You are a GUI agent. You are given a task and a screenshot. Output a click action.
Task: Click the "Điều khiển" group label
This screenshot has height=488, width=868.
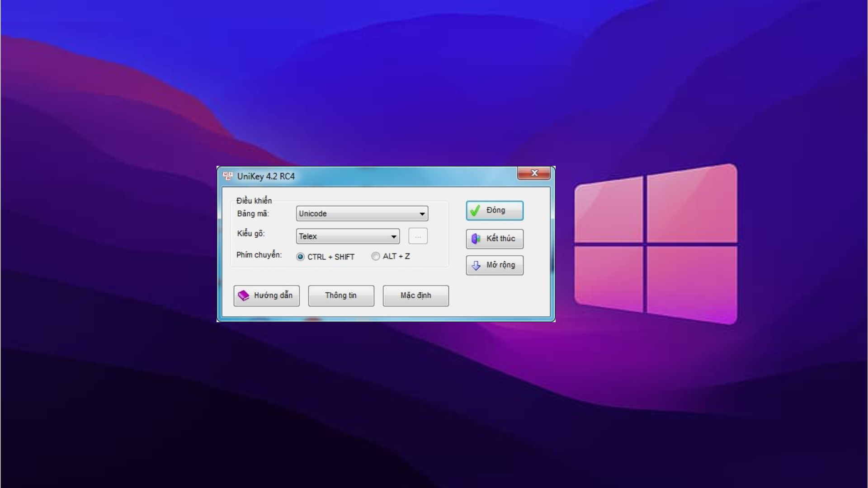(x=254, y=201)
